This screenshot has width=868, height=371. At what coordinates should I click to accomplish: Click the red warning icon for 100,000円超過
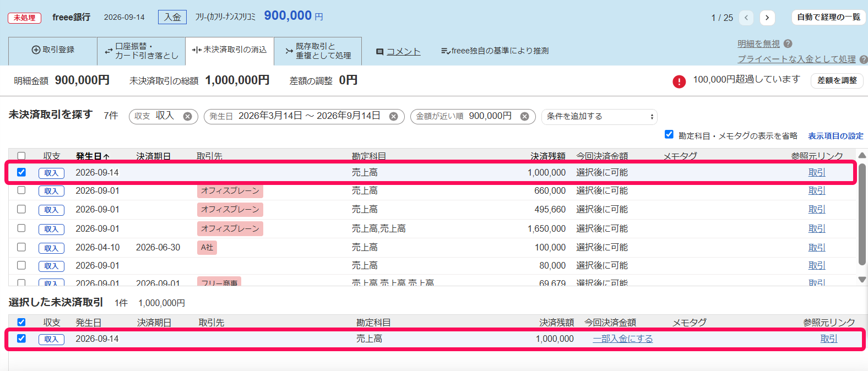click(x=679, y=81)
